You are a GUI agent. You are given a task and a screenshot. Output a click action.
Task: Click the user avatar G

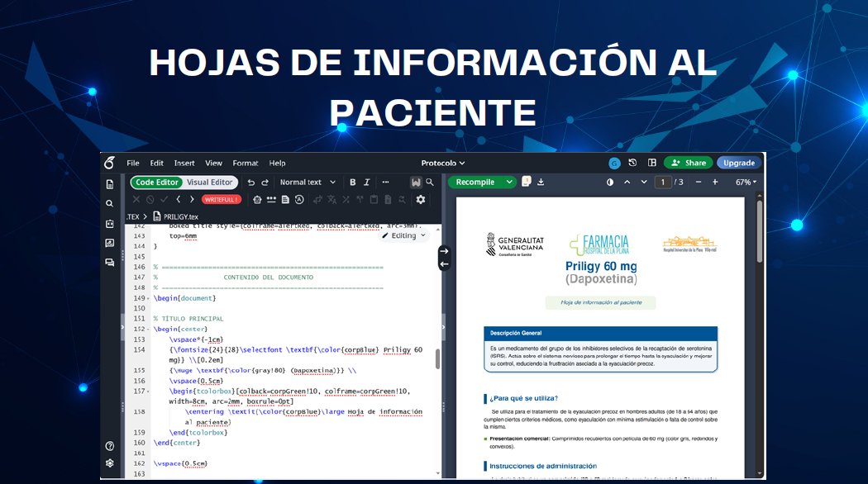point(614,164)
